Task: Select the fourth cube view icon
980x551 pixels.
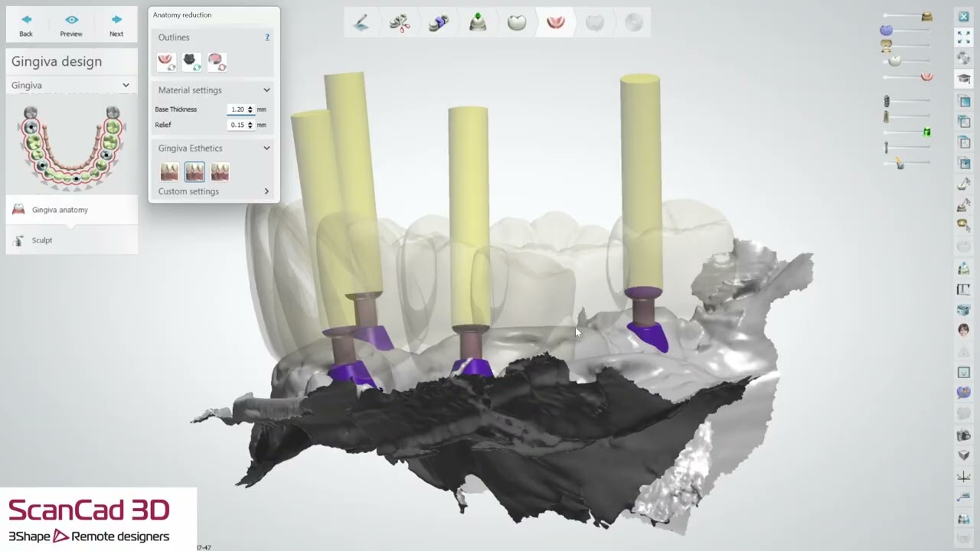Action: point(964,163)
